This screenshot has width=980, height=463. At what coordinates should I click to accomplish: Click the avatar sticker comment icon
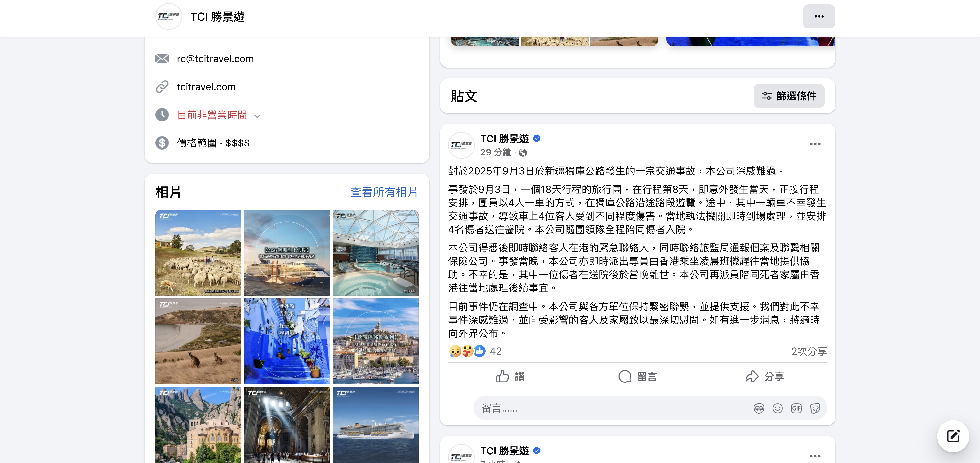click(x=759, y=408)
